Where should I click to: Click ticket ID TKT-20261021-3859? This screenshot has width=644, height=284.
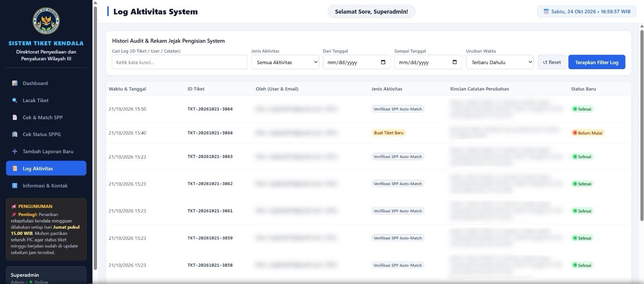(x=210, y=238)
